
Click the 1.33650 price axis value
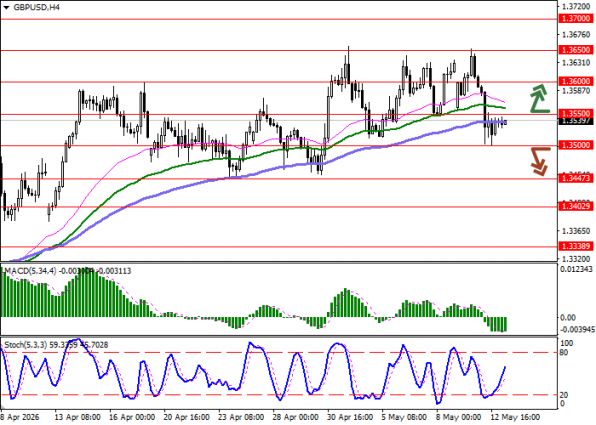[577, 231]
